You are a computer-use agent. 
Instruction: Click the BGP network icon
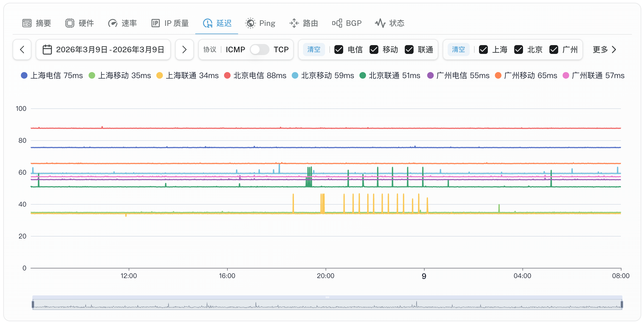337,23
